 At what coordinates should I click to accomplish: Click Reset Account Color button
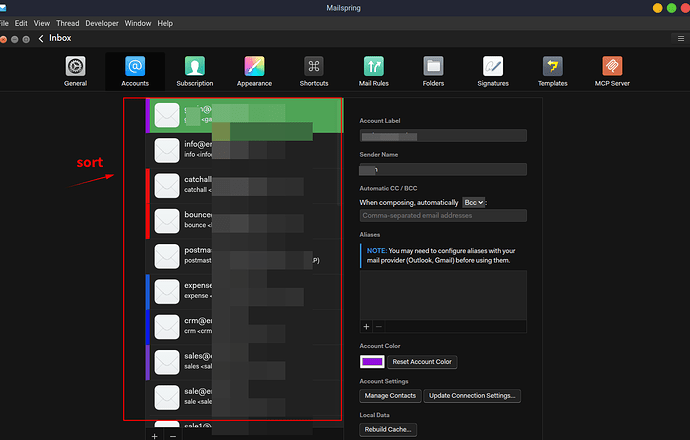422,362
